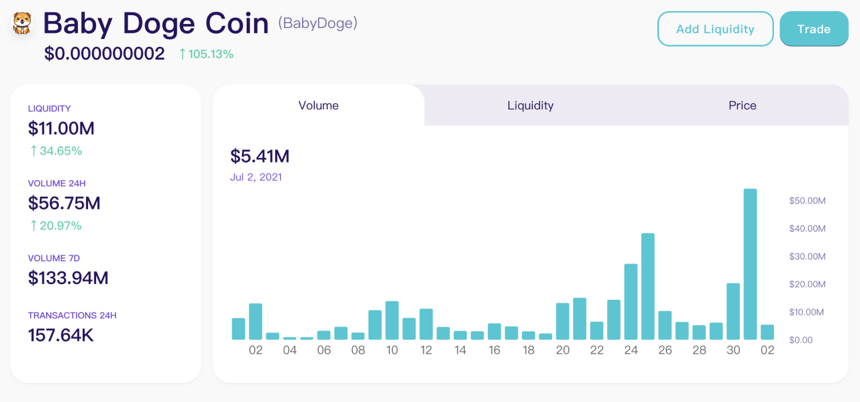The width and height of the screenshot is (860, 402).
Task: Click the $20.00M axis label
Action: (x=807, y=285)
